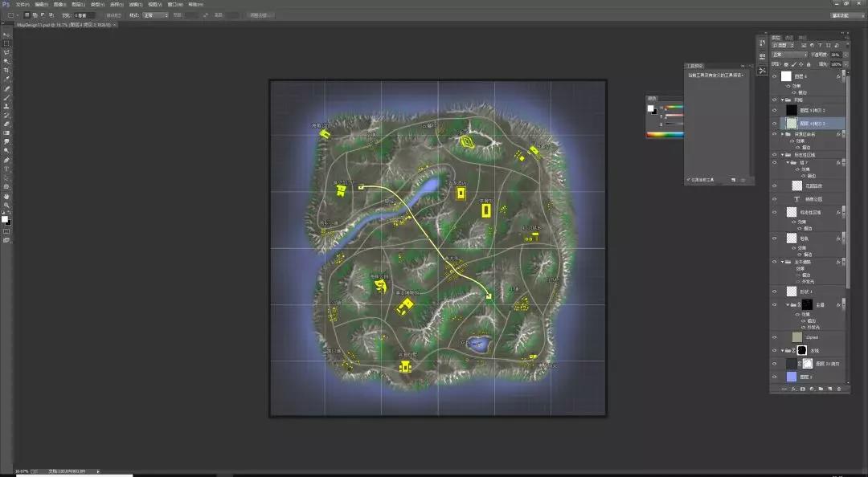This screenshot has height=477, width=868.
Task: Collapse the 水域 layer group
Action: click(x=782, y=350)
